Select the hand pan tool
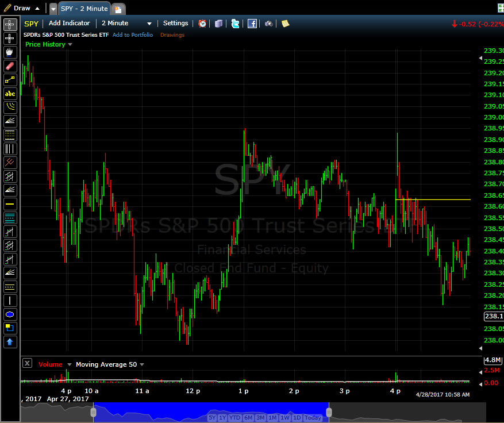 pos(10,52)
